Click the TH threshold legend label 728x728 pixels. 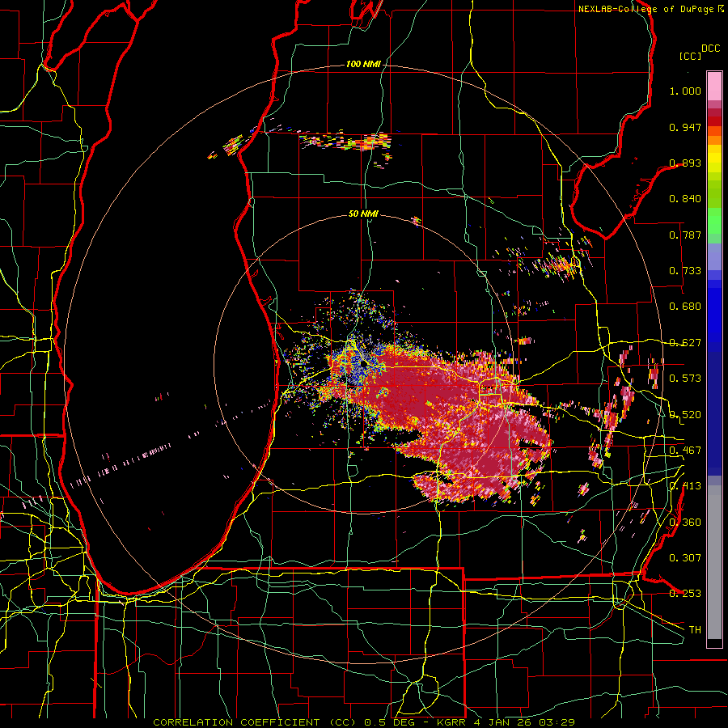[x=695, y=630]
